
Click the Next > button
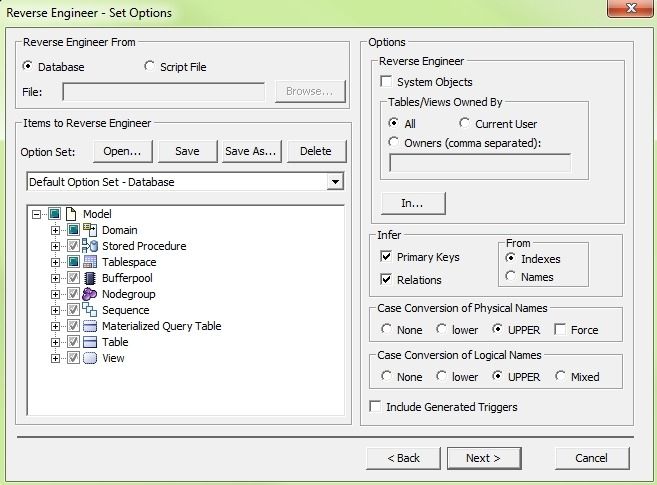click(484, 458)
